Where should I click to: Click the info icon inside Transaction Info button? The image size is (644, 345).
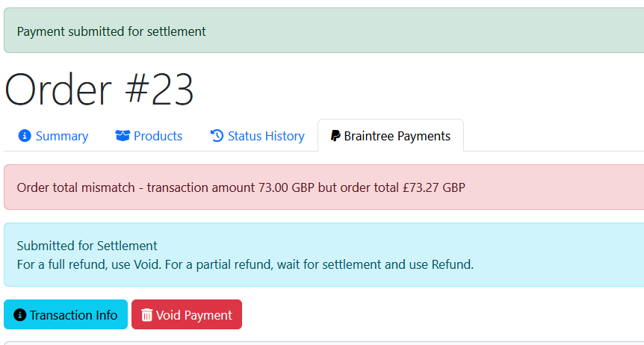tap(19, 315)
